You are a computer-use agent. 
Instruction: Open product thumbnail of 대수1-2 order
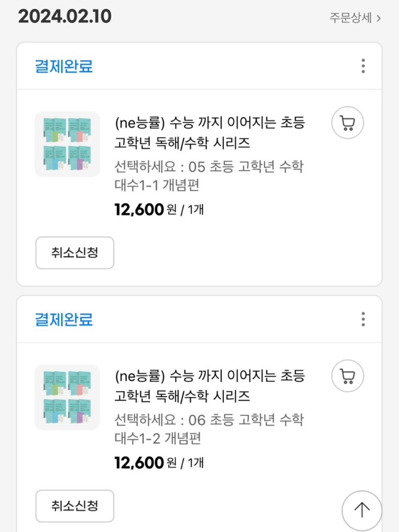coord(67,397)
